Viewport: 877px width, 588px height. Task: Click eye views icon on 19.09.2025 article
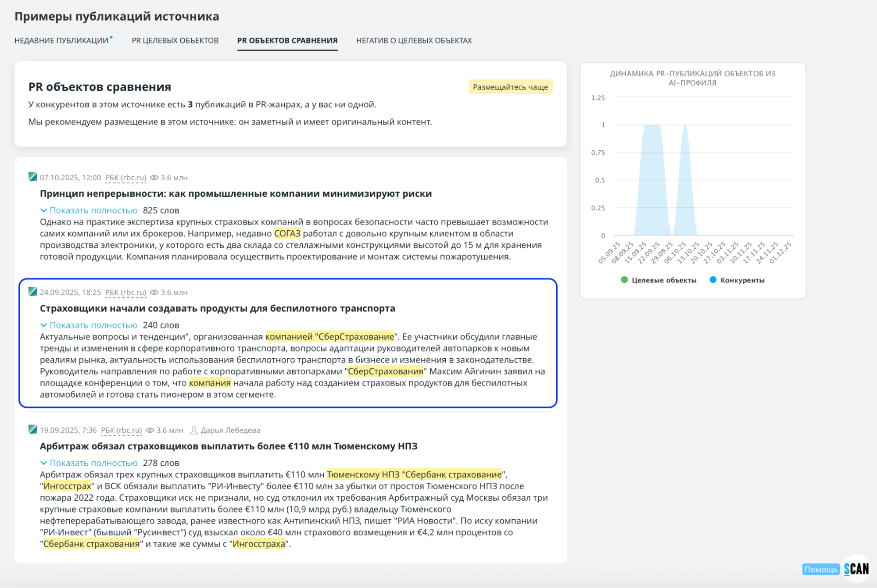point(150,430)
